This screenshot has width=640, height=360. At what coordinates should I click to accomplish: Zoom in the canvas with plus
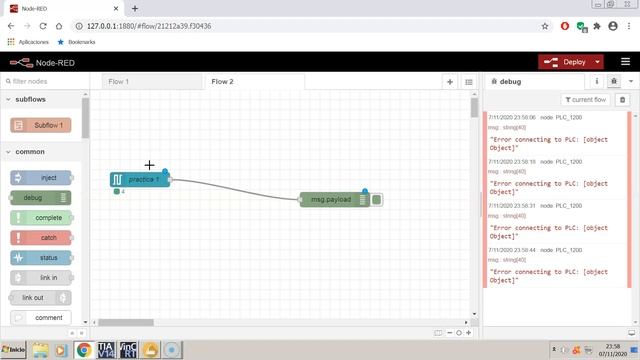click(469, 333)
